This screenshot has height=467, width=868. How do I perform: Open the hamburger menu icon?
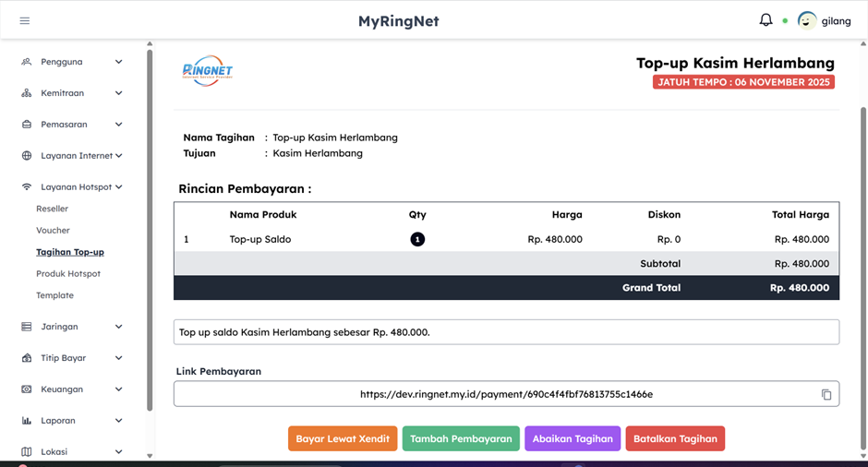click(25, 20)
